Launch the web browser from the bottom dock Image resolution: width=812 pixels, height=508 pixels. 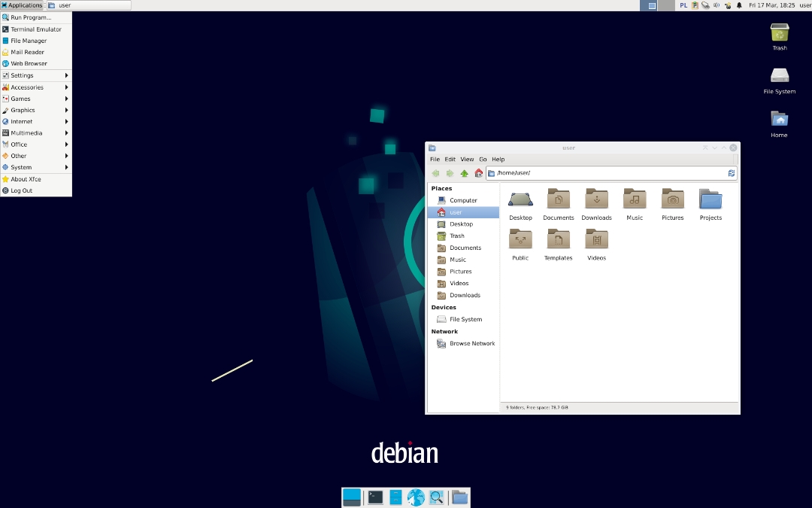click(416, 497)
